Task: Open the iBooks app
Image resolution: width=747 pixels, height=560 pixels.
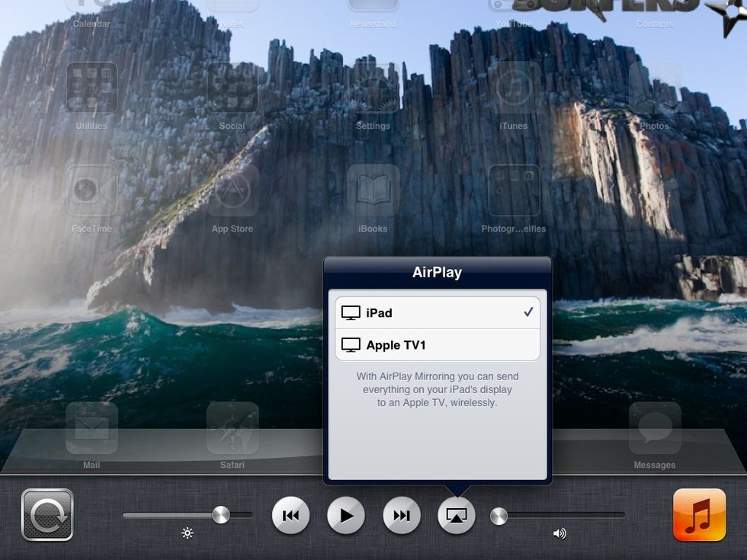Action: pos(373,190)
